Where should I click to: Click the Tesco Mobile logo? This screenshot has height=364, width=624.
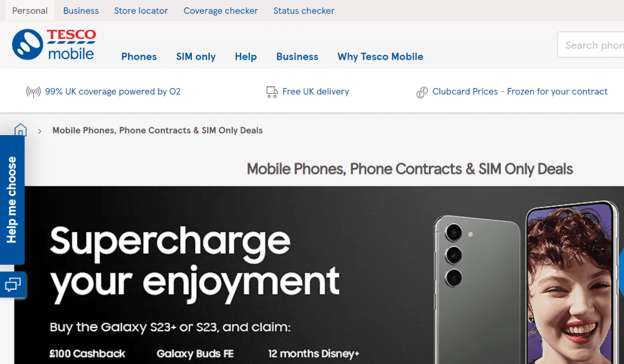(x=54, y=44)
